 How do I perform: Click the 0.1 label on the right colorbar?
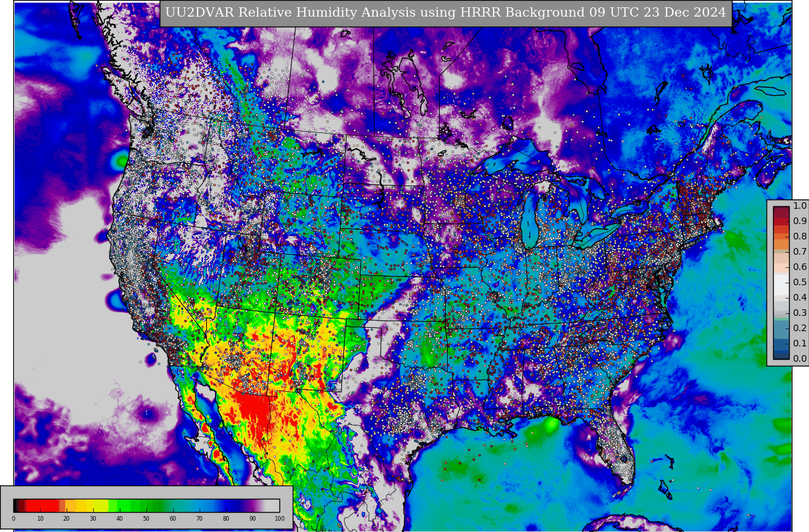coord(800,344)
